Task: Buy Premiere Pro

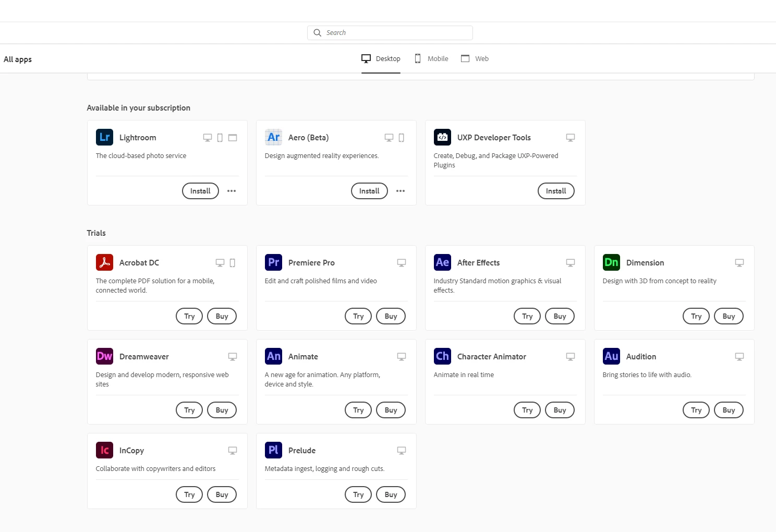Action: point(391,316)
